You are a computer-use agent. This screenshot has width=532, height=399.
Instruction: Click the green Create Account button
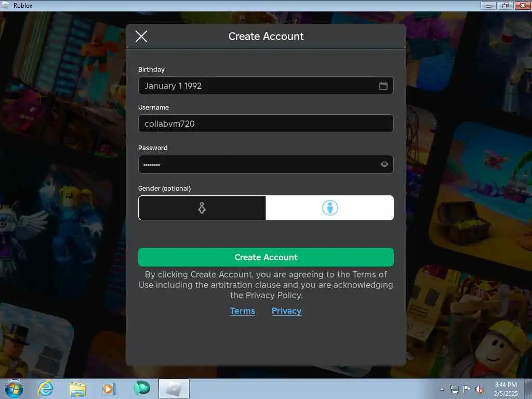(x=265, y=257)
